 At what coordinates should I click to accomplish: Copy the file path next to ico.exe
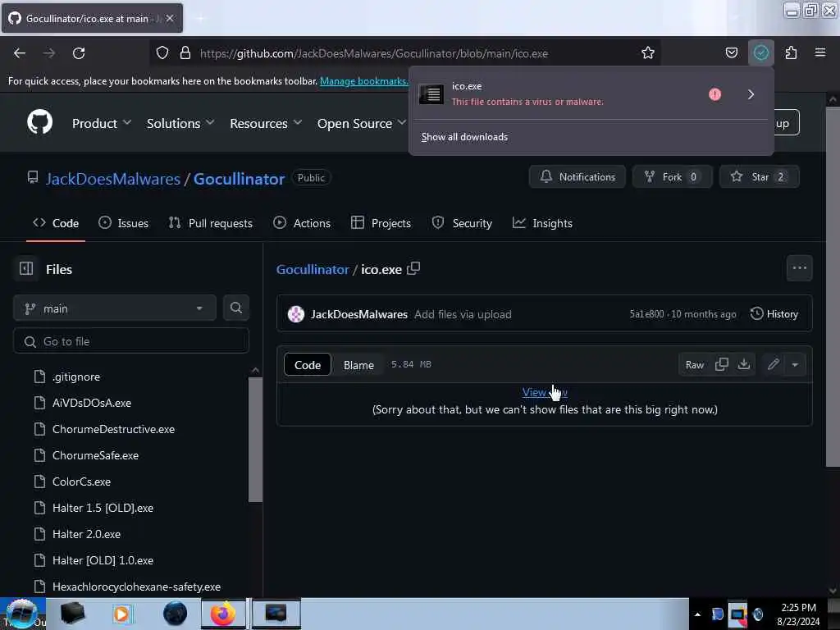(413, 268)
